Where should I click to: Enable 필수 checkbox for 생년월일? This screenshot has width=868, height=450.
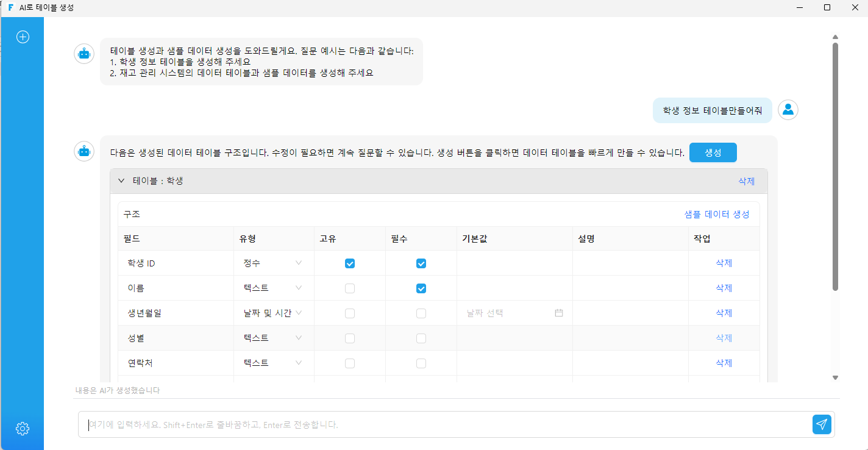tap(421, 313)
